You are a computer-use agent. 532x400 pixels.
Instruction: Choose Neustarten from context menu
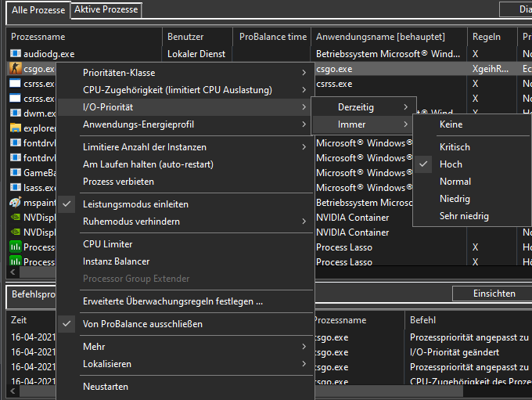pyautogui.click(x=106, y=387)
